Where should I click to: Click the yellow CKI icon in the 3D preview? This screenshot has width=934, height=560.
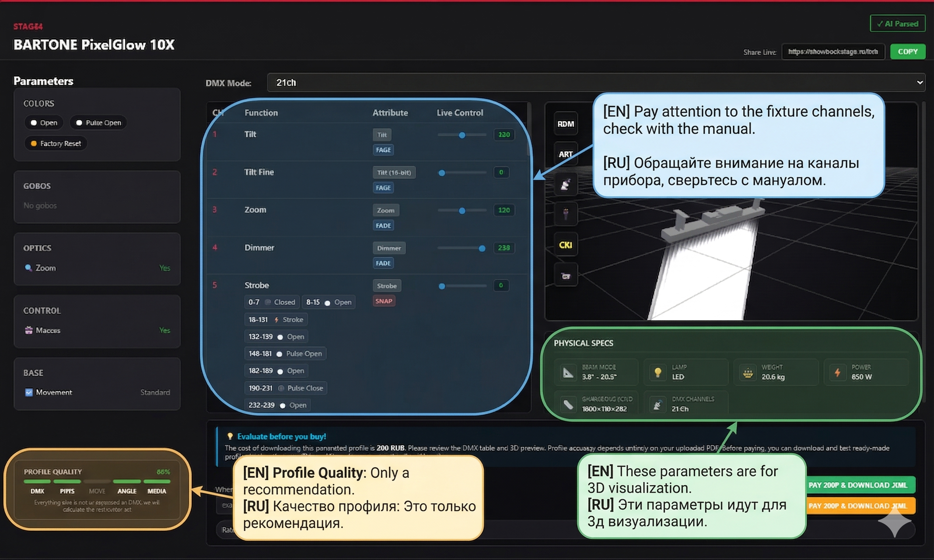(x=565, y=245)
